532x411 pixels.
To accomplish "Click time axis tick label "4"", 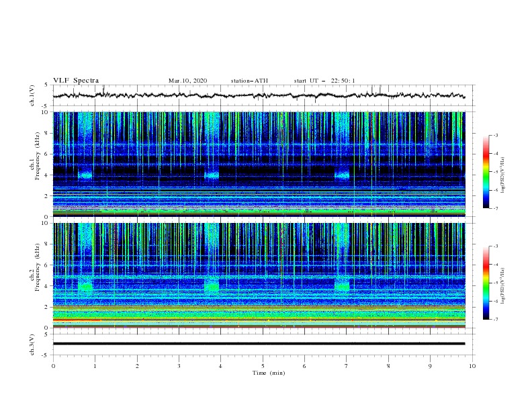I will click(220, 366).
